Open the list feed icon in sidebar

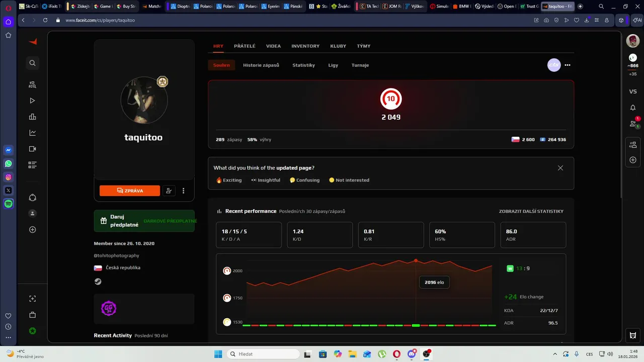(33, 165)
